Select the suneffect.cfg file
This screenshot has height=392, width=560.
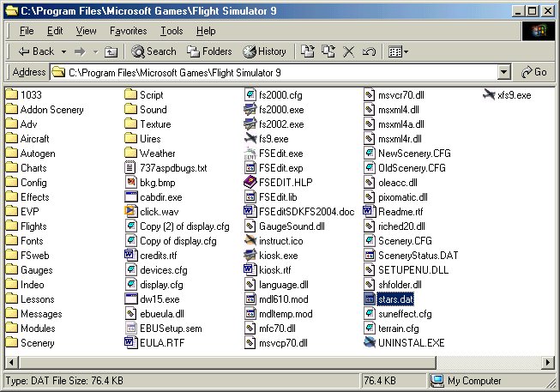398,314
